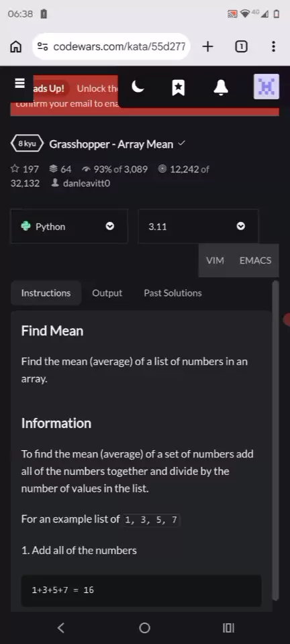Image resolution: width=290 pixels, height=644 pixels.
Task: Open the Codewars hamburger menu
Action: point(19,83)
